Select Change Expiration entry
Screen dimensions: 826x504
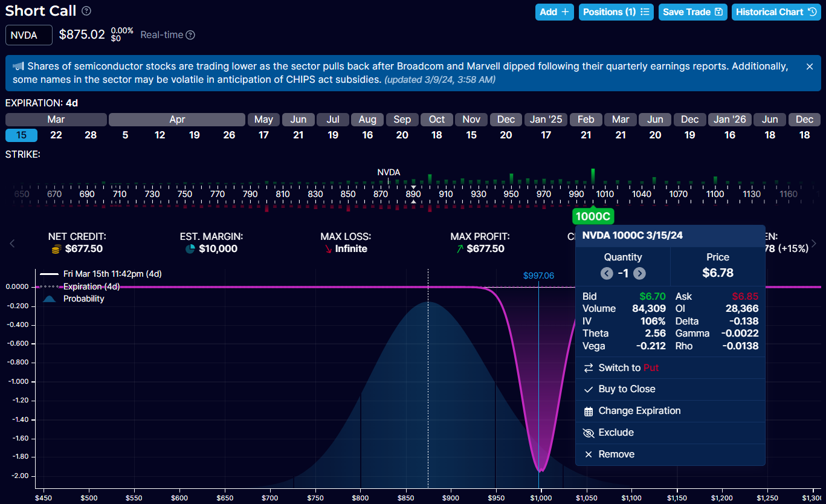click(670, 411)
